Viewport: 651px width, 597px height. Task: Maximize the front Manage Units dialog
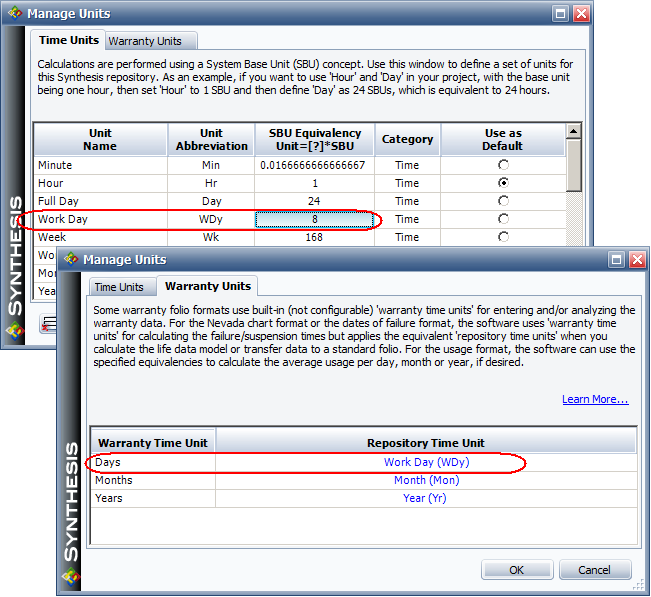(617, 260)
